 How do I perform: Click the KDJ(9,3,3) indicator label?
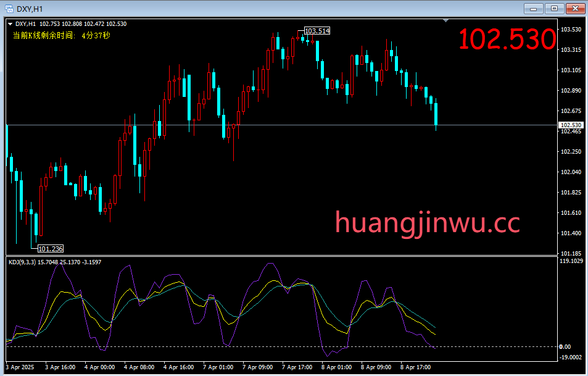[22, 262]
